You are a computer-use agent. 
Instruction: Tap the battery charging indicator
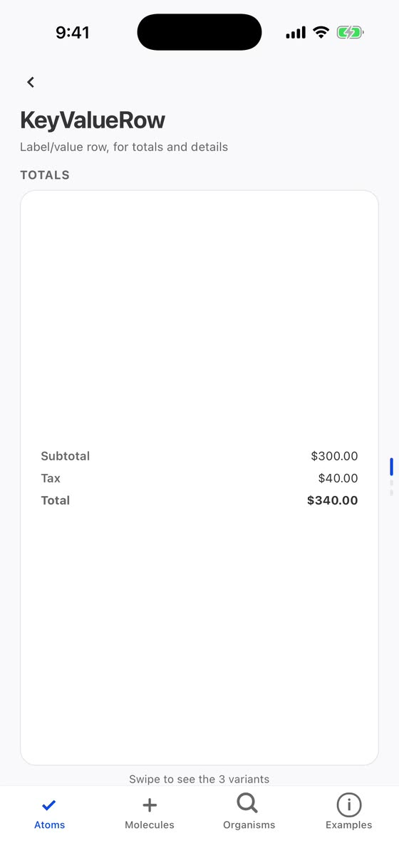click(350, 32)
